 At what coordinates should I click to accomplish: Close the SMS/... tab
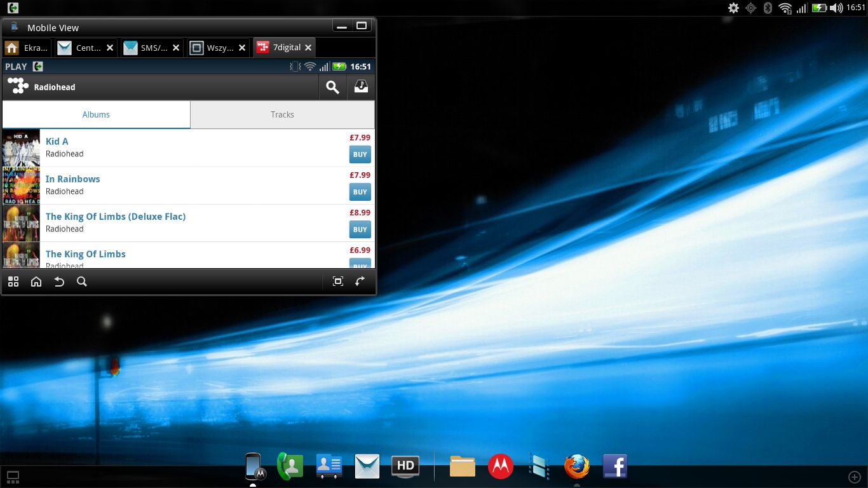176,48
